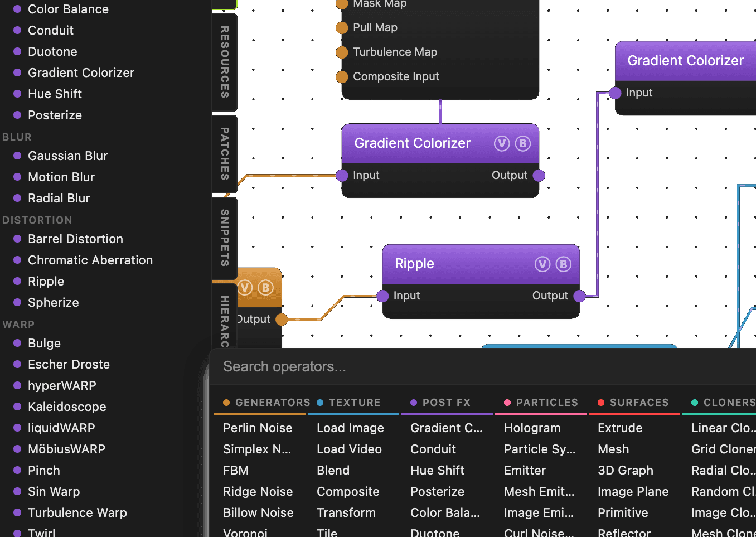Select hyperWARP in the sidebar
Viewport: 756px width, 537px height.
[x=62, y=386]
